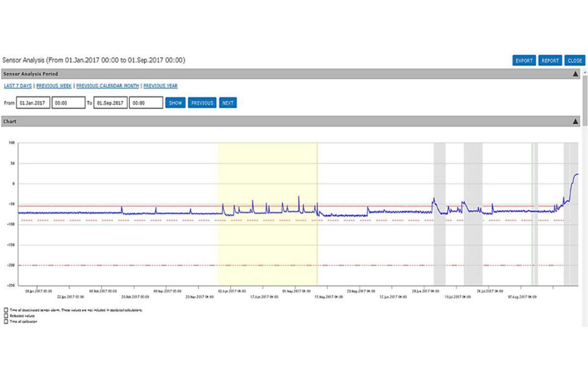Generate a report with Report button
Image resolution: width=588 pixels, height=390 pixels.
[x=550, y=60]
